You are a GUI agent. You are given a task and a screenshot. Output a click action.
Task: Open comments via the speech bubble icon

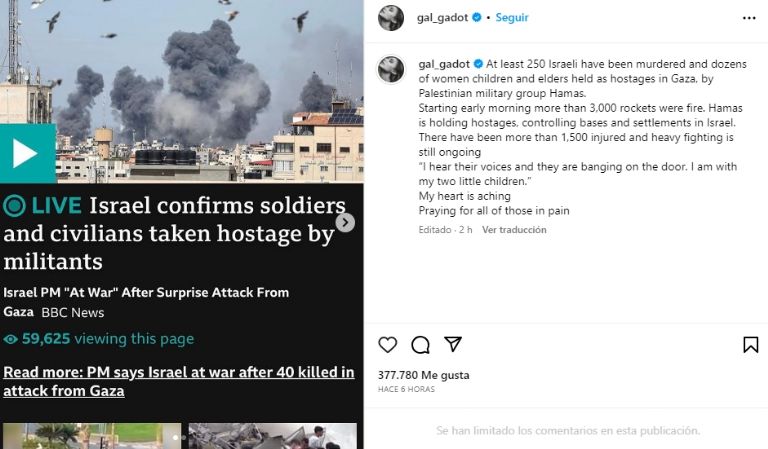point(421,345)
